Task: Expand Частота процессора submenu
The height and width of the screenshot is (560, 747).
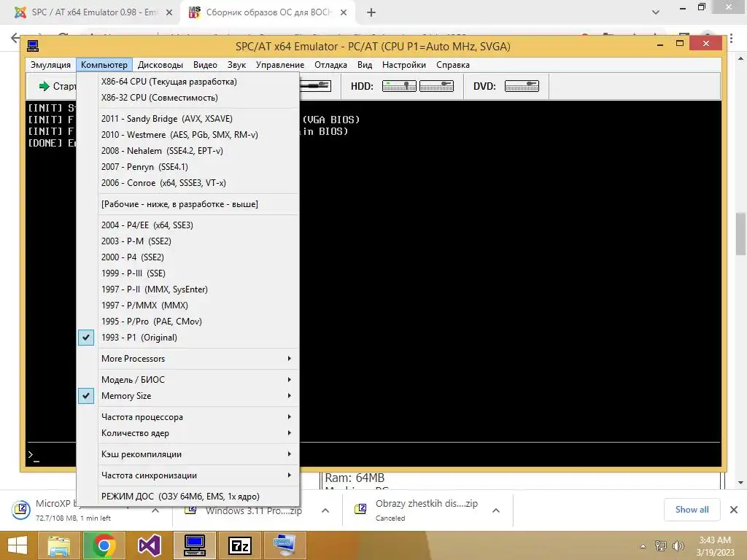Action: coord(187,416)
